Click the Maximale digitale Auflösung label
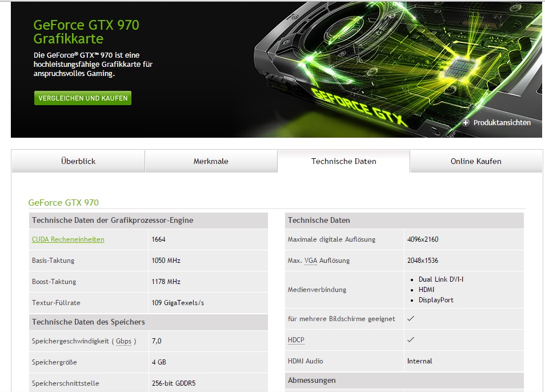The image size is (545, 392). point(331,239)
